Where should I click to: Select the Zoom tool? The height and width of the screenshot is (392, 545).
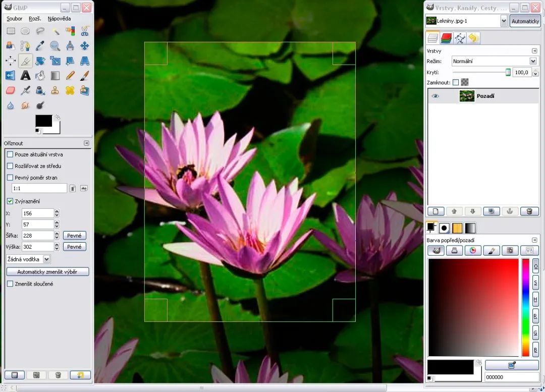point(56,45)
